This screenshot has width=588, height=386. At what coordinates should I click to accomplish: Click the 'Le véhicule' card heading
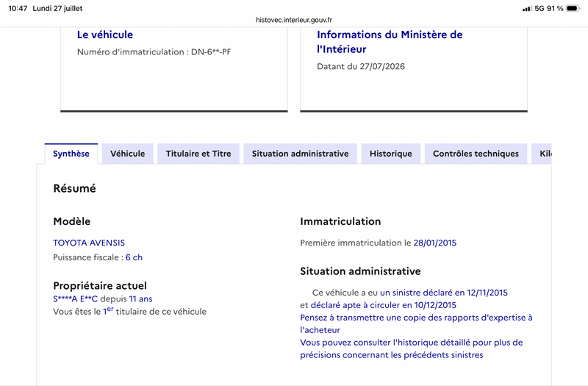click(105, 35)
